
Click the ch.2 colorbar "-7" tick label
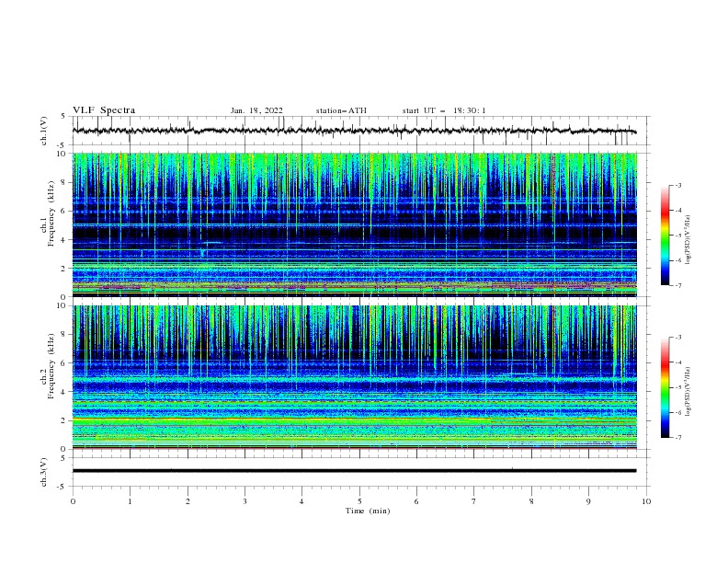point(677,438)
